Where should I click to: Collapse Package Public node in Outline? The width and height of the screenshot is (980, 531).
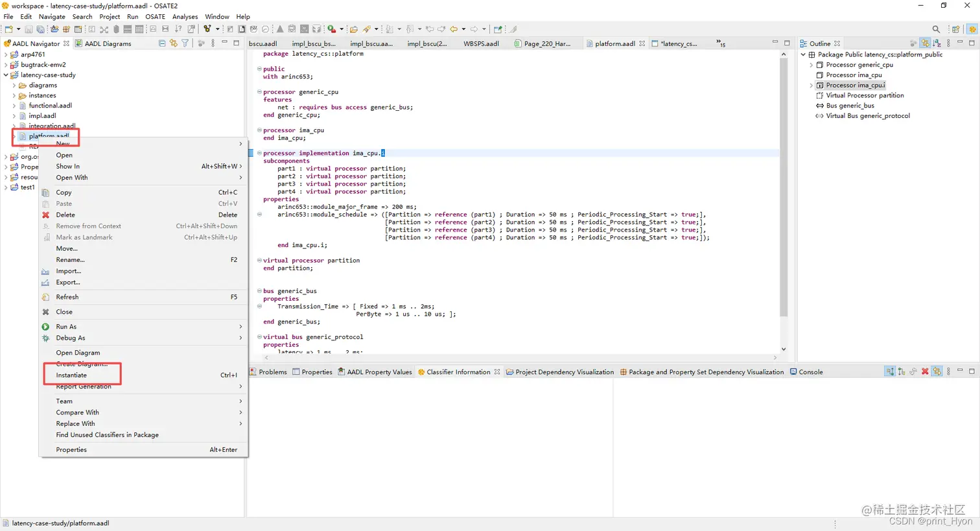point(803,55)
